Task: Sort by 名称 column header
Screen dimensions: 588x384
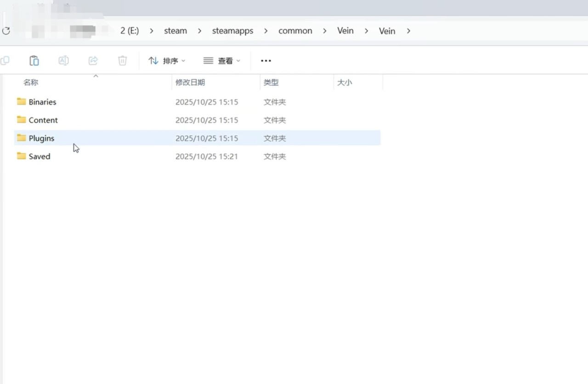Action: coord(31,83)
